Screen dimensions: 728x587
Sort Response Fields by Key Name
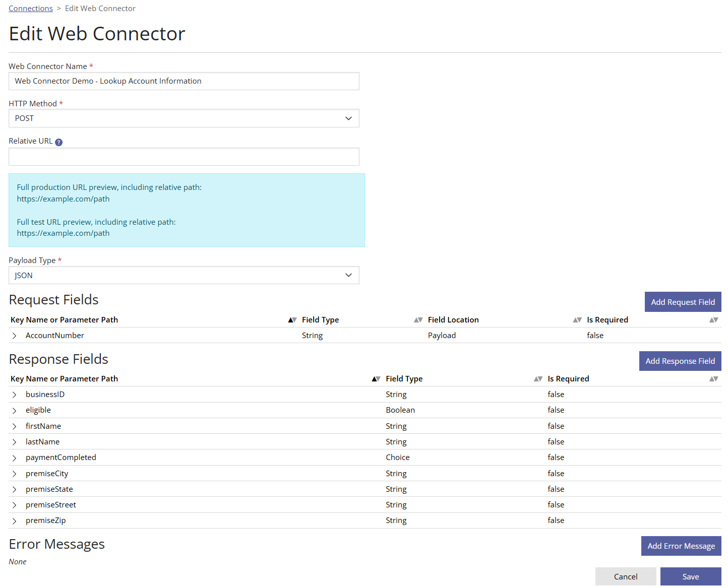pos(376,378)
